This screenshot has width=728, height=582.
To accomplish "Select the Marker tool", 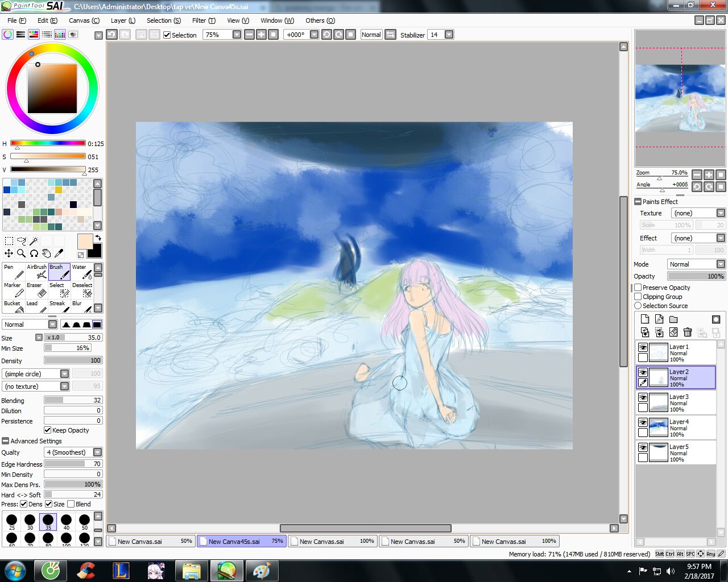I will (x=14, y=290).
